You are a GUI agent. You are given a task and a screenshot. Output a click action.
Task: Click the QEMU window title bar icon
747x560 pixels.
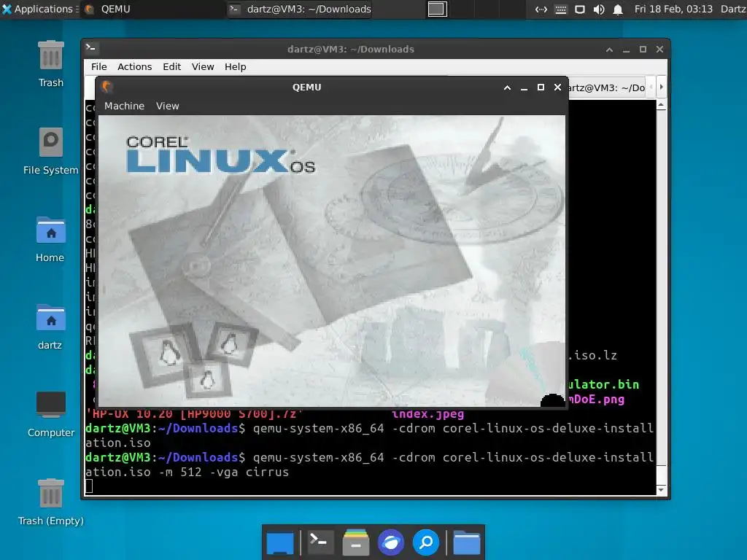pos(107,87)
